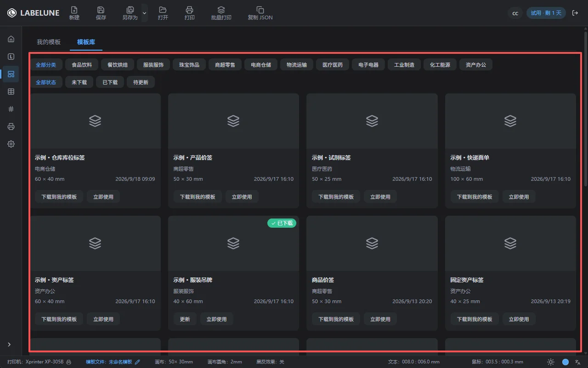The height and width of the screenshot is (368, 588).
Task: Download 示例 · 产品价签 to my templates
Action: click(198, 197)
